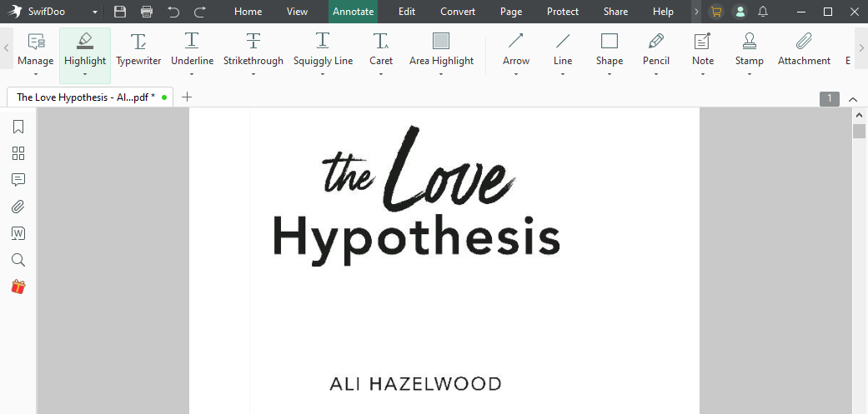Select the Strikethrough tool
868x414 pixels.
pos(253,49)
